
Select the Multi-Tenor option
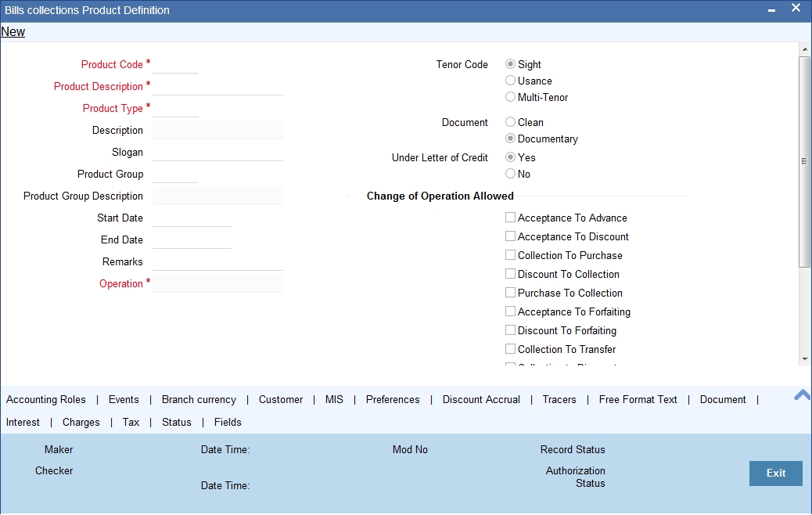(510, 97)
